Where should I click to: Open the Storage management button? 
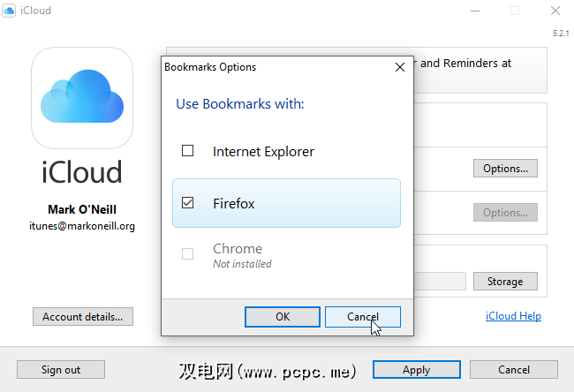(505, 282)
